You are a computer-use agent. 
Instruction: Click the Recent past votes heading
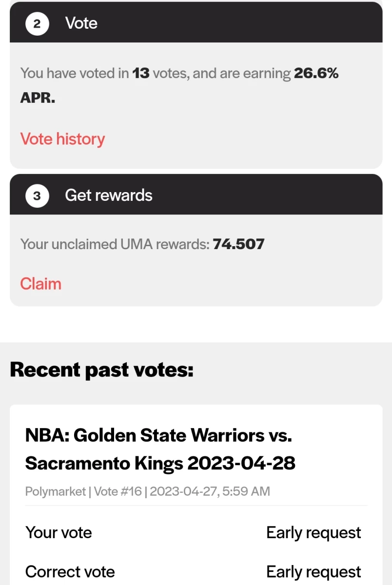[101, 370]
